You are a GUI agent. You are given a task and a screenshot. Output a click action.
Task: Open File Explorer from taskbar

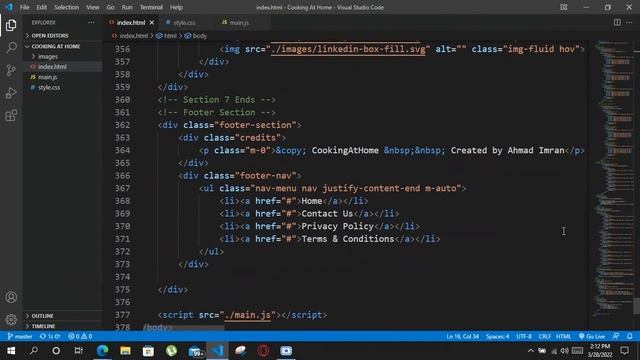(x=125, y=351)
